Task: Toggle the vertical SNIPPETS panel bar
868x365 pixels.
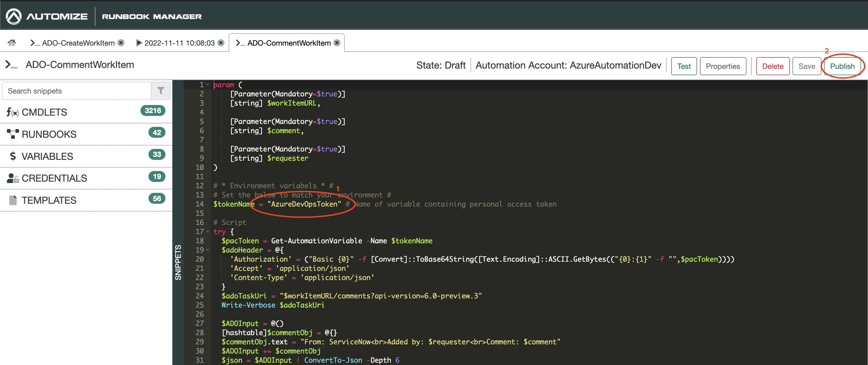Action: (178, 263)
